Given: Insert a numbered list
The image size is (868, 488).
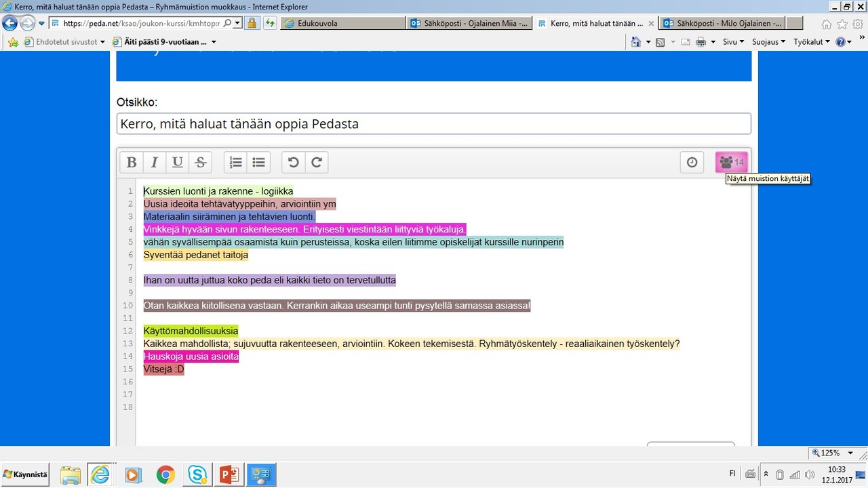Looking at the screenshot, I should (x=236, y=163).
